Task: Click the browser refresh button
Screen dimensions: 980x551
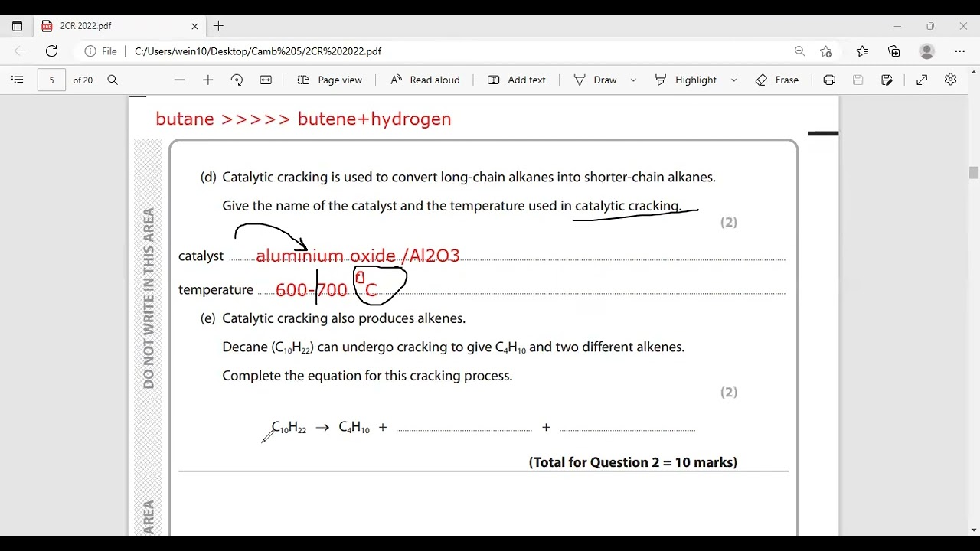Action: [x=51, y=51]
